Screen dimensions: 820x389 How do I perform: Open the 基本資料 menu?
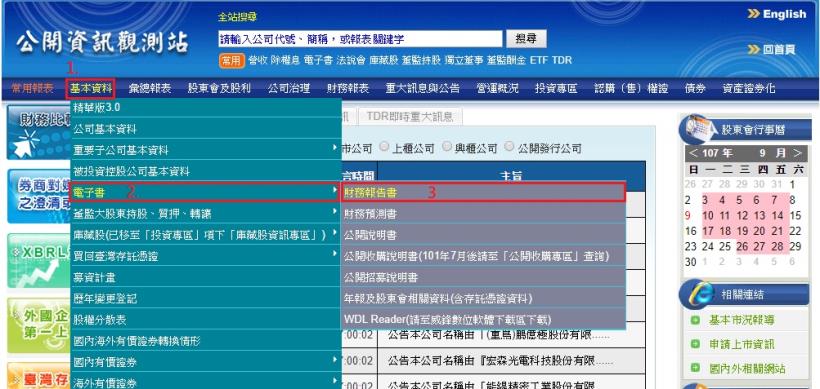coord(91,89)
